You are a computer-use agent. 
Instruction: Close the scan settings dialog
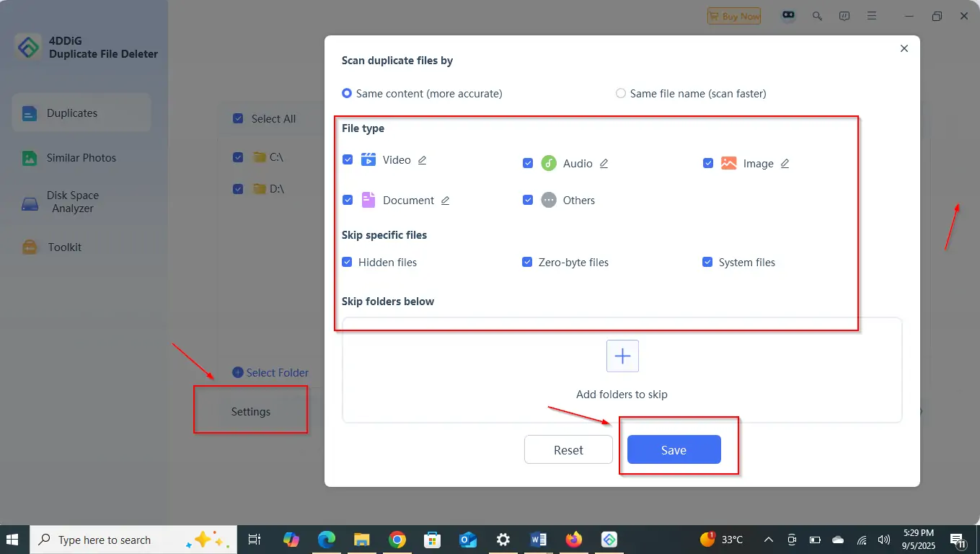tap(904, 49)
